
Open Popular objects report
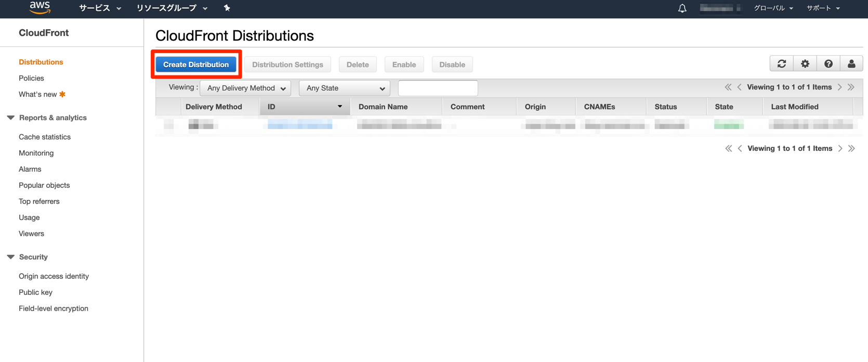tap(44, 185)
